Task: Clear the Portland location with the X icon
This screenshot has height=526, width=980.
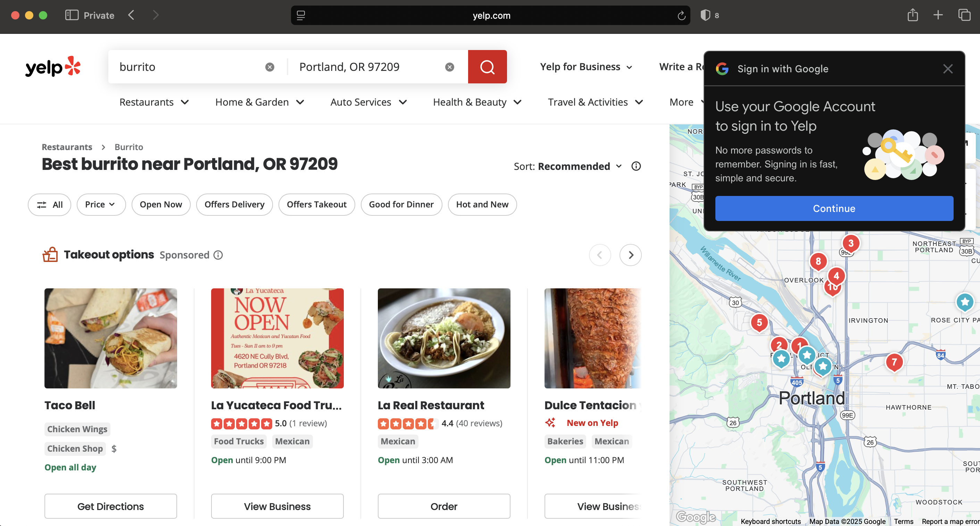Action: pyautogui.click(x=450, y=67)
